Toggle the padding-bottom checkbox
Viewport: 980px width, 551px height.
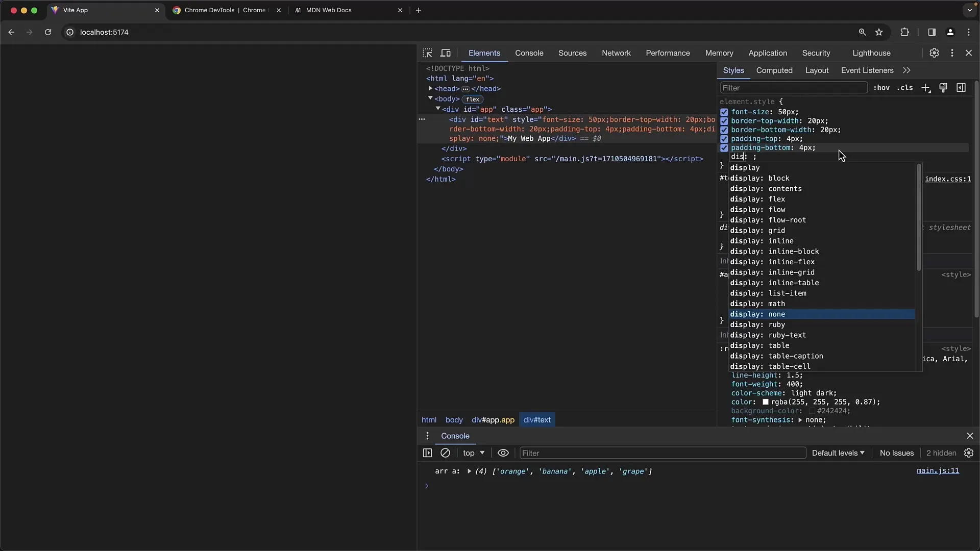click(724, 147)
